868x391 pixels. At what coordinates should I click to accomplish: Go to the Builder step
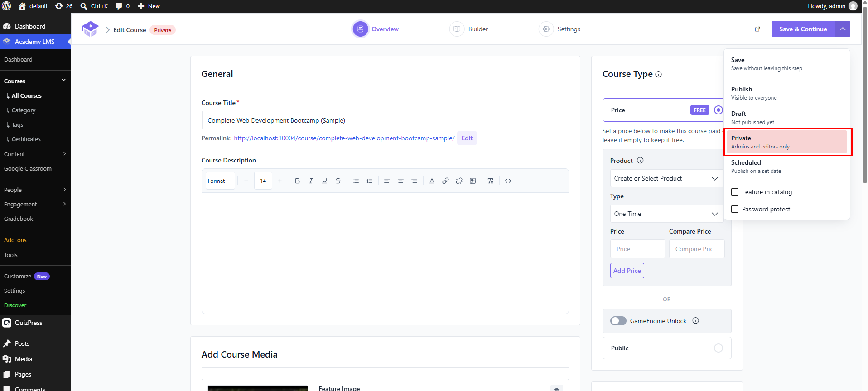[x=469, y=29]
